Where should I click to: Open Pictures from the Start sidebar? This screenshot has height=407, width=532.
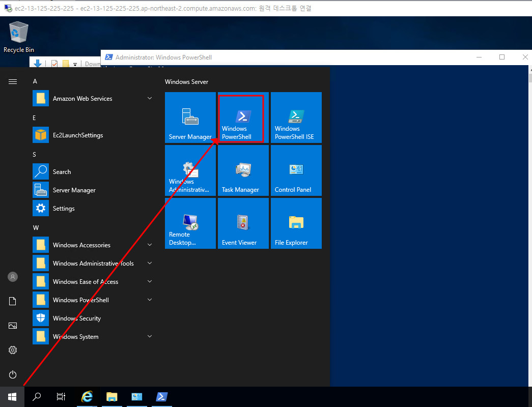[x=13, y=326]
